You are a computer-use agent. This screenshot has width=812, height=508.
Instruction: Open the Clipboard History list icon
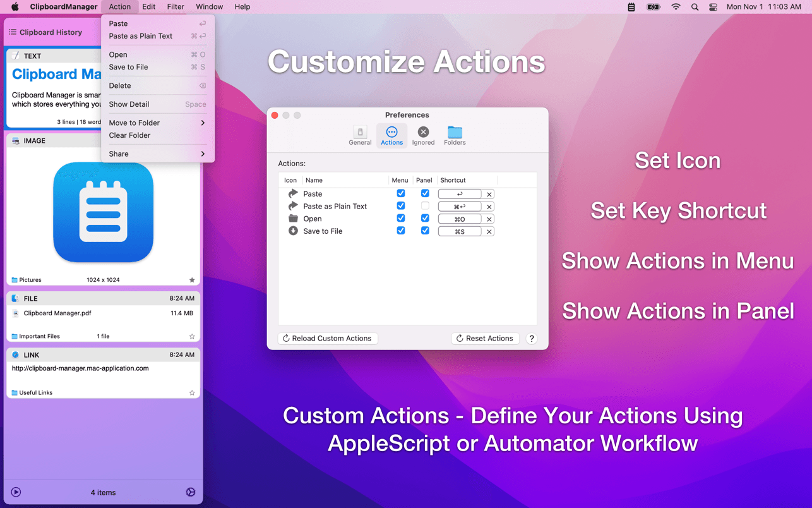coord(13,32)
